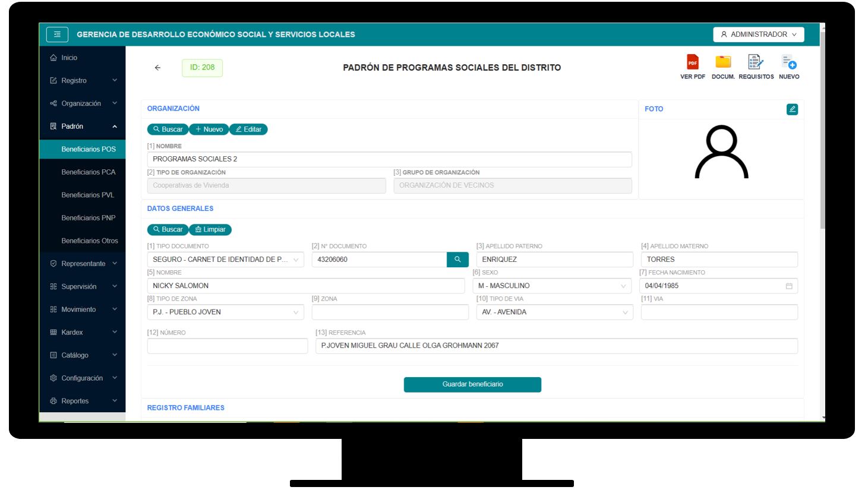Open the calendar in Fecha Nacimiento
Screen dimensions: 868x490
tap(789, 286)
